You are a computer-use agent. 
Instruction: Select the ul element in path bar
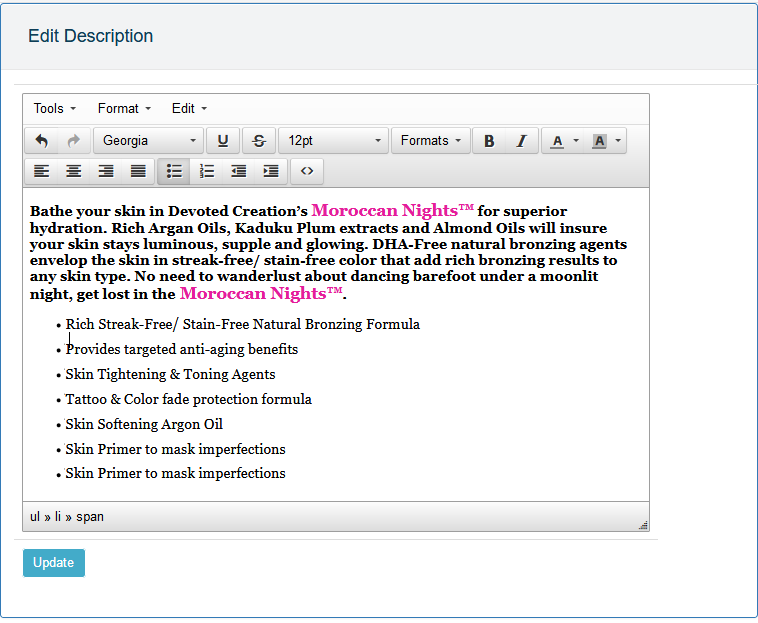click(35, 517)
